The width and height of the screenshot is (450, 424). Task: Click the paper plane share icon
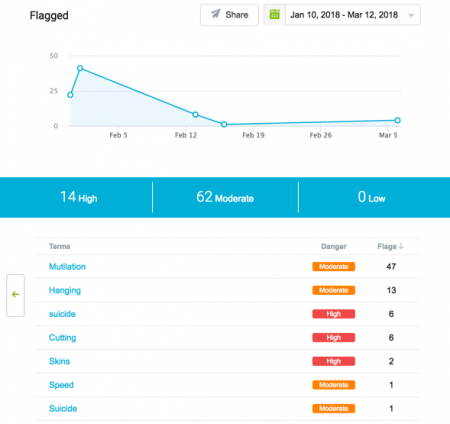coord(216,14)
